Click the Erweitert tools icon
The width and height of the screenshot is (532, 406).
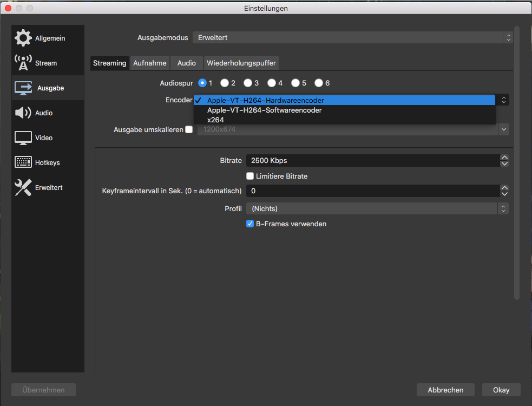[x=23, y=188]
